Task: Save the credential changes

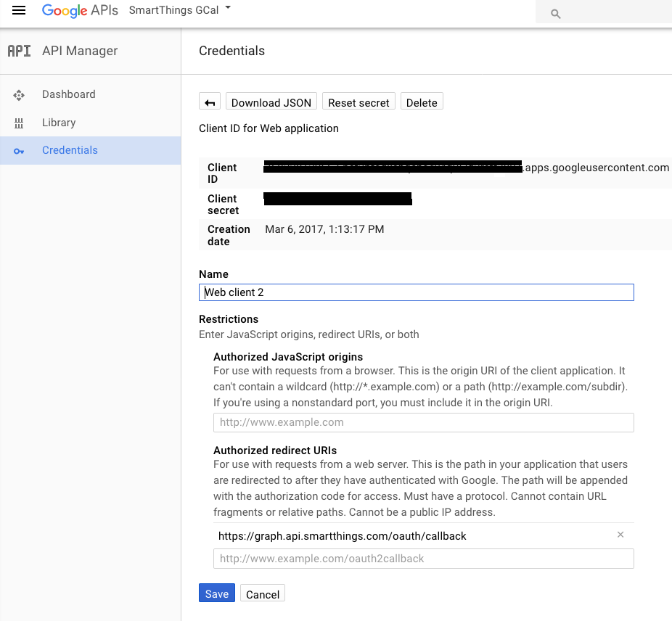Action: click(x=216, y=593)
